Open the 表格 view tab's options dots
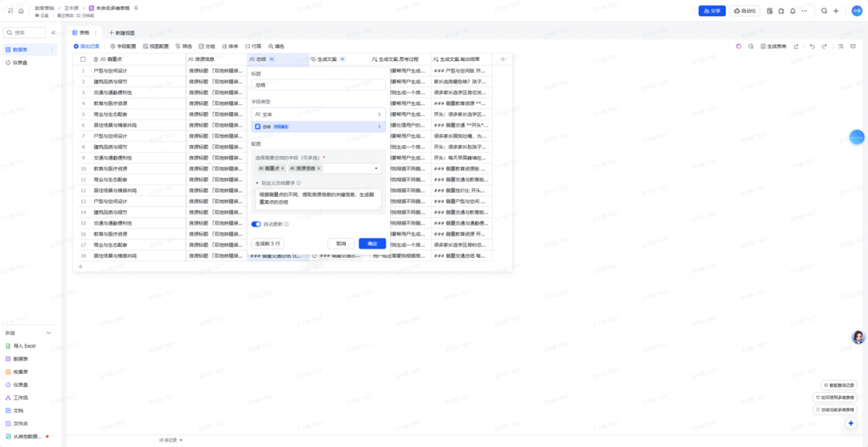This screenshot has height=447, width=868. 95,33
